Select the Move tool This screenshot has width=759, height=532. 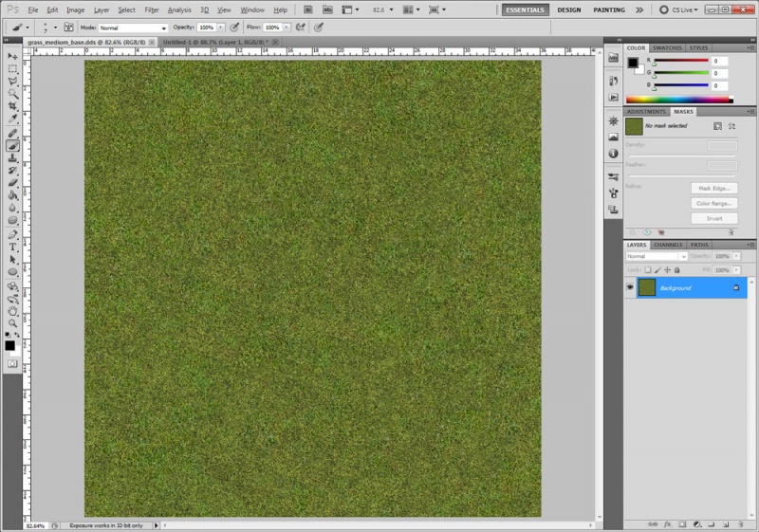click(13, 57)
